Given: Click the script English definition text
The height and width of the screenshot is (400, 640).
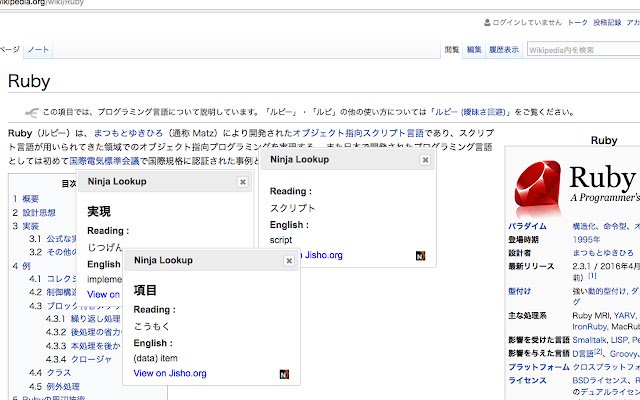Looking at the screenshot, I should pos(281,240).
